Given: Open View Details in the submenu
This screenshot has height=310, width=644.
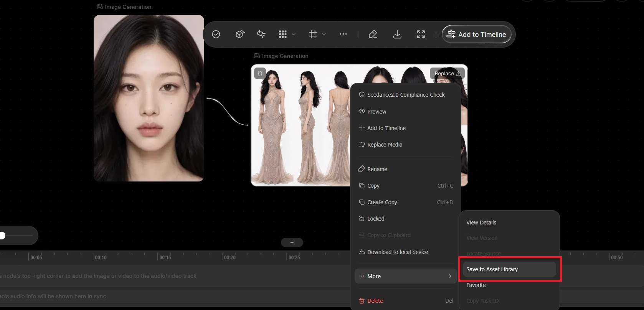Looking at the screenshot, I should point(509,223).
